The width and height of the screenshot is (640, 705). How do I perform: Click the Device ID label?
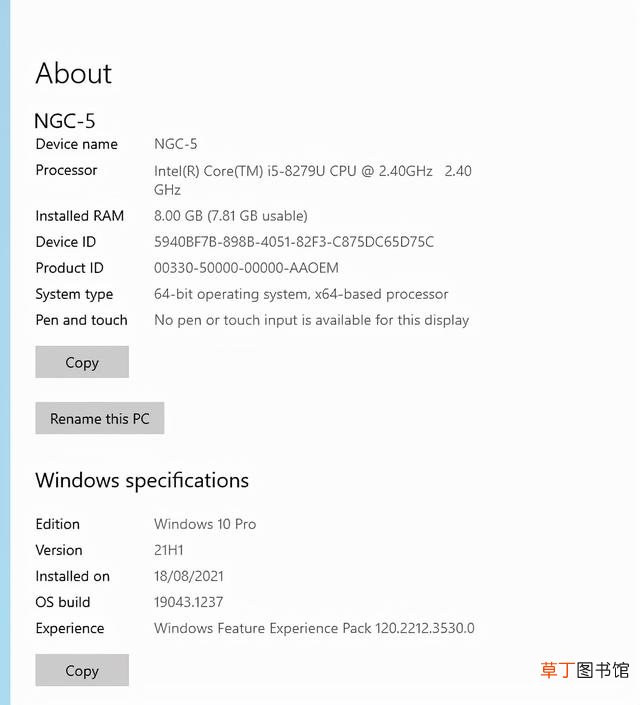(x=66, y=242)
